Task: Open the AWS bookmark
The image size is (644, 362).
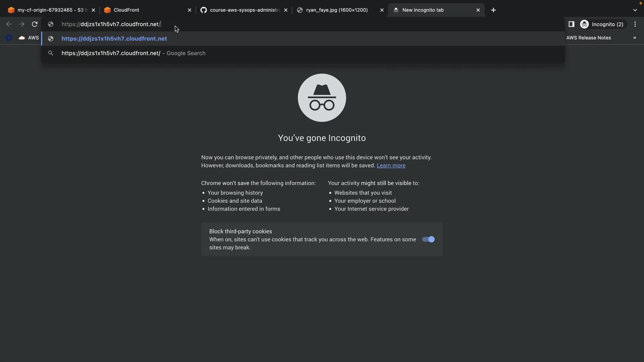Action: click(29, 38)
